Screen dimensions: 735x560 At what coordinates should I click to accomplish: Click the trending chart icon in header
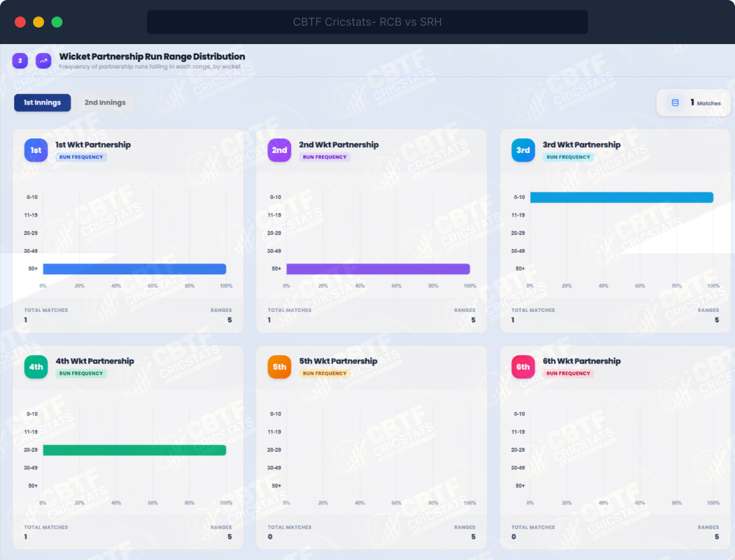click(43, 61)
